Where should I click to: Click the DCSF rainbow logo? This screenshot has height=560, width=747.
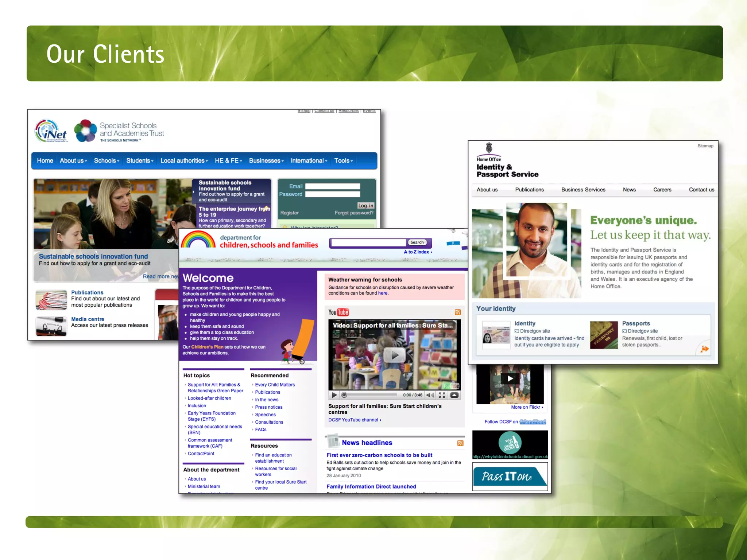[x=198, y=239]
